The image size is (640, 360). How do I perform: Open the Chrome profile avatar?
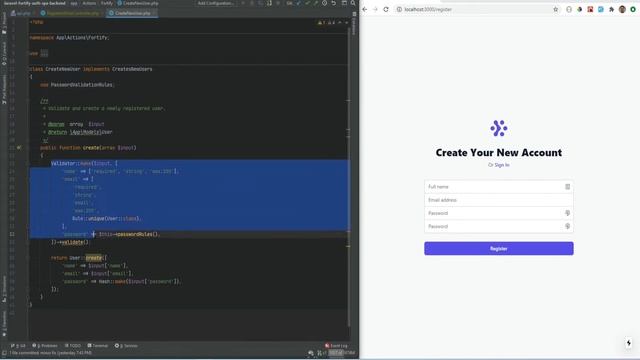click(x=622, y=9)
